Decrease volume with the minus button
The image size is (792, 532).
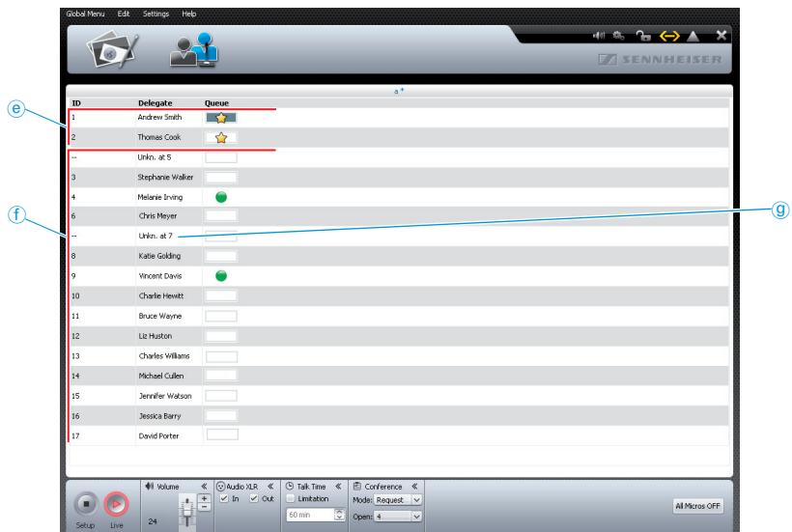coord(204,507)
